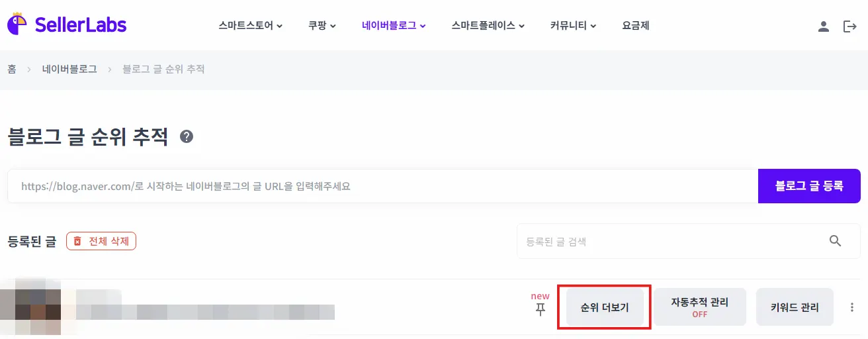This screenshot has width=868, height=339.
Task: Go to the 요금제 menu item
Action: 636,26
